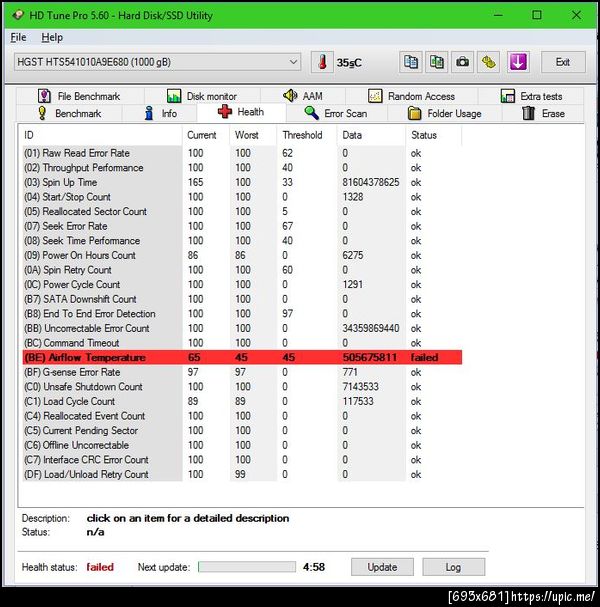The image size is (600, 607).
Task: Click the Threshold column header
Action: [307, 135]
